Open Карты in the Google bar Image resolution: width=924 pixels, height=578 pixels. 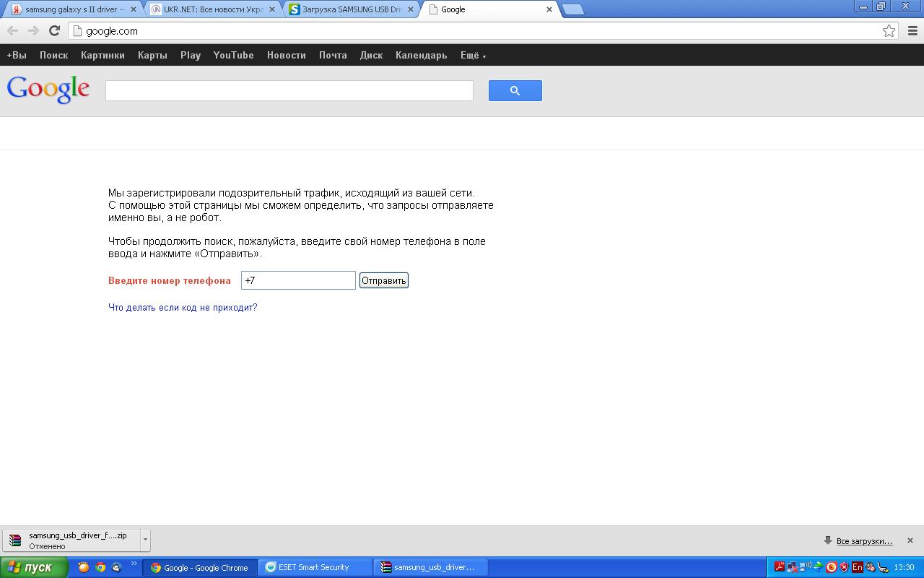coord(152,55)
